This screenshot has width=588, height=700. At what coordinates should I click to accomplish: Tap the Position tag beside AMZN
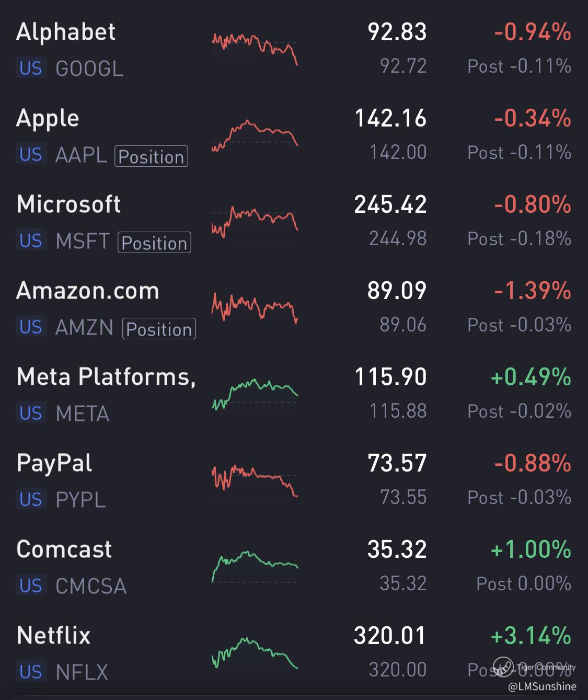click(159, 329)
